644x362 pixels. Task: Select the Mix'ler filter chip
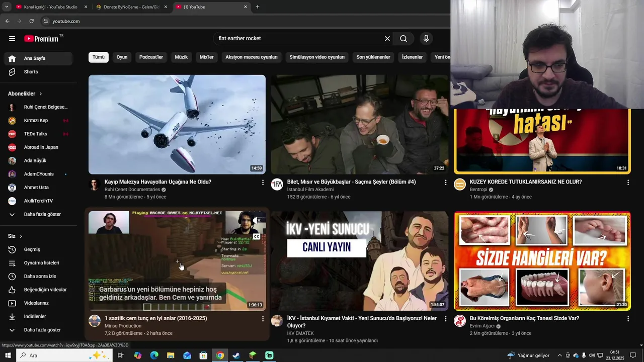(207, 57)
